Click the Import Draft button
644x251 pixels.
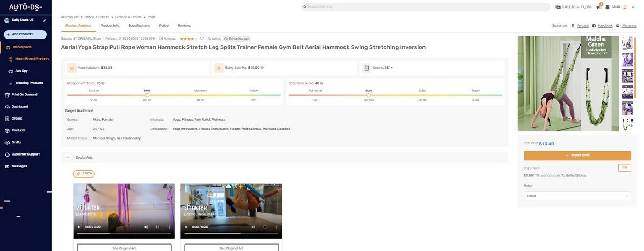(x=577, y=156)
